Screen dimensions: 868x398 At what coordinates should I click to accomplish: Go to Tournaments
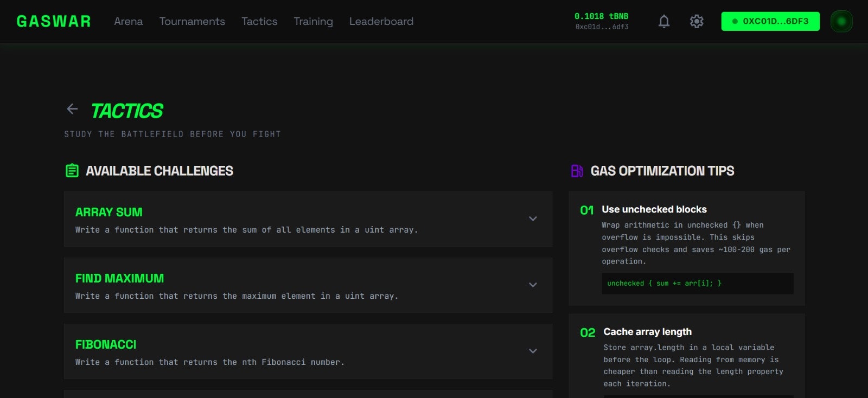coord(192,21)
